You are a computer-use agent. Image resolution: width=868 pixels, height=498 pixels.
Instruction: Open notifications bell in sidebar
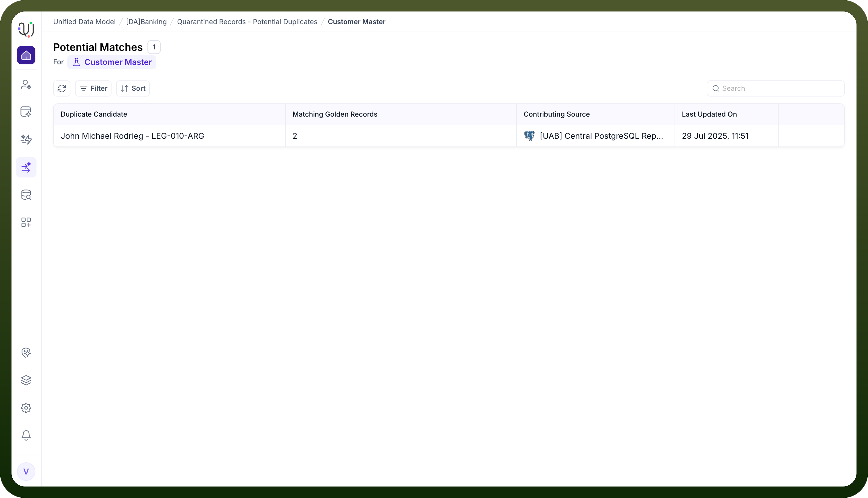click(x=26, y=435)
